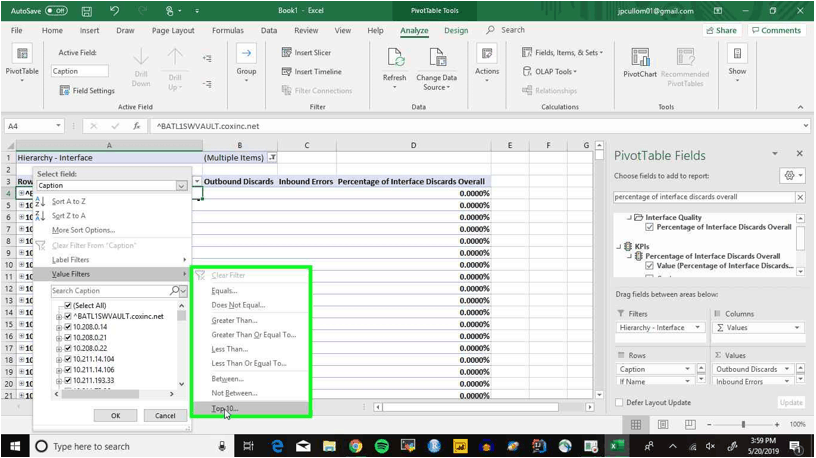
Task: Switch to Normal view icon
Action: [636, 425]
